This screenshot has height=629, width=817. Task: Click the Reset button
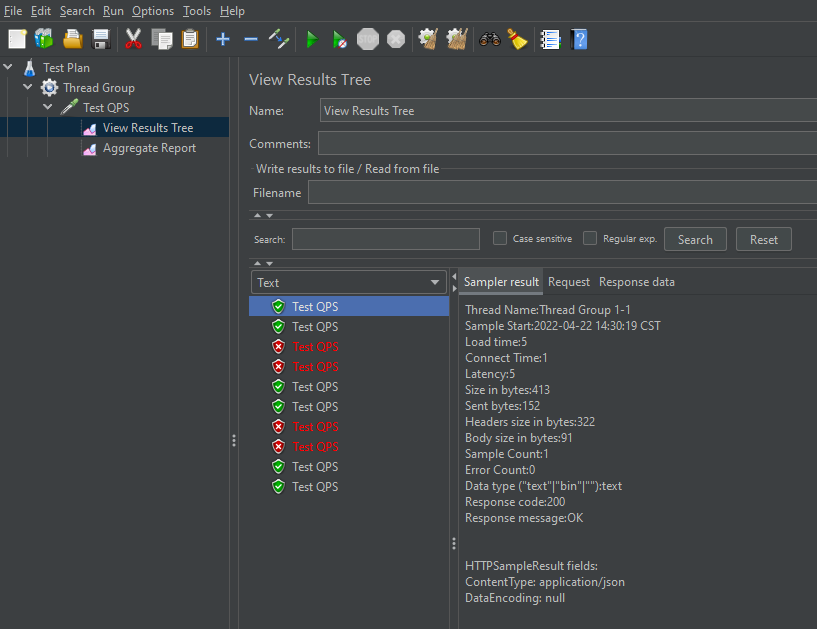pos(763,240)
